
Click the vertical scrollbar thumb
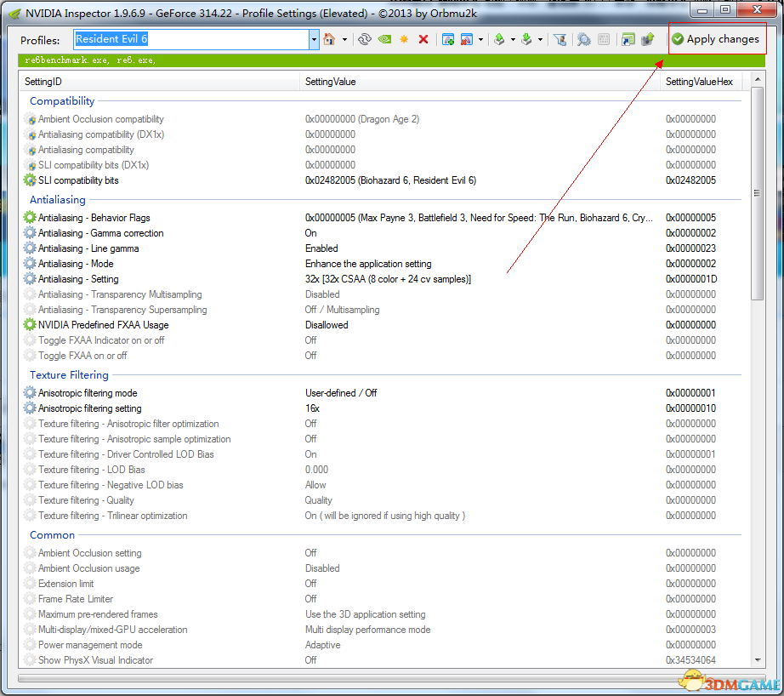tap(758, 194)
